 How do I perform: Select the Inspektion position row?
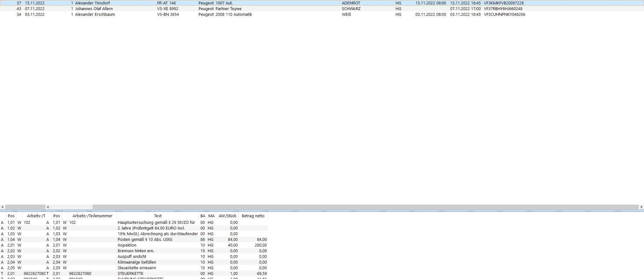tap(127, 245)
